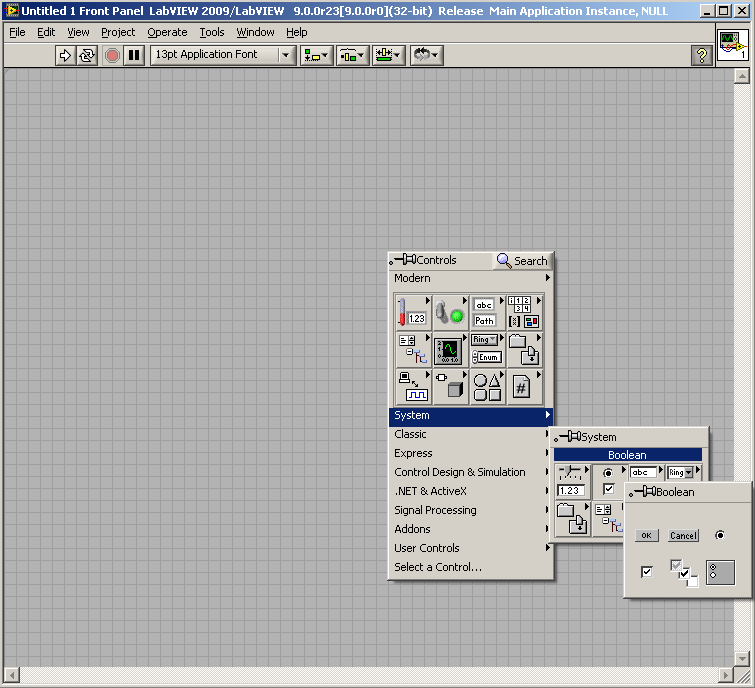Open the 13pt Application Font dropdown
Viewport: 755px width, 688px height.
click(x=223, y=55)
